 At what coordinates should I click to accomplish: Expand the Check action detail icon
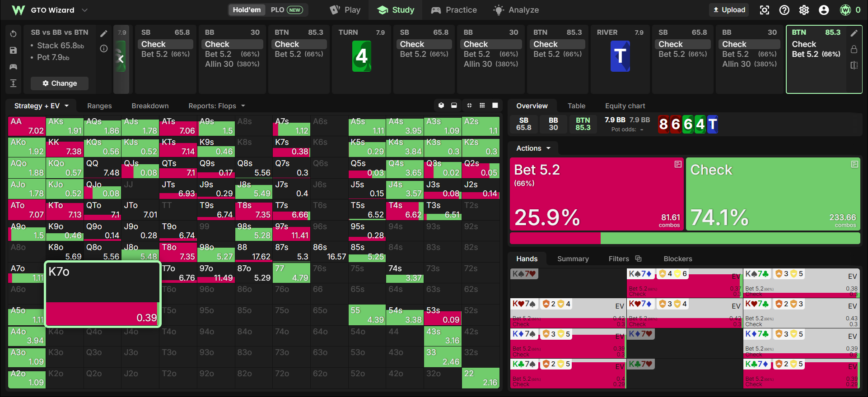854,165
